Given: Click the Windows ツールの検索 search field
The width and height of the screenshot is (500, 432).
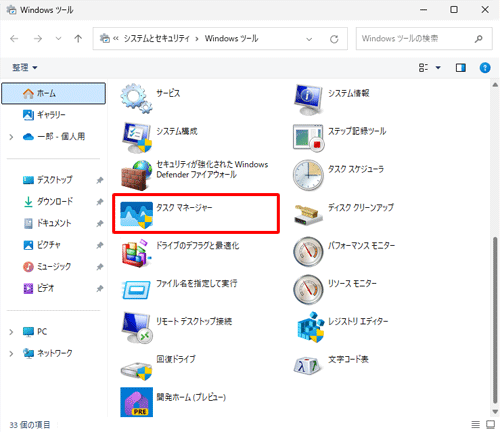Looking at the screenshot, I should tap(424, 39).
